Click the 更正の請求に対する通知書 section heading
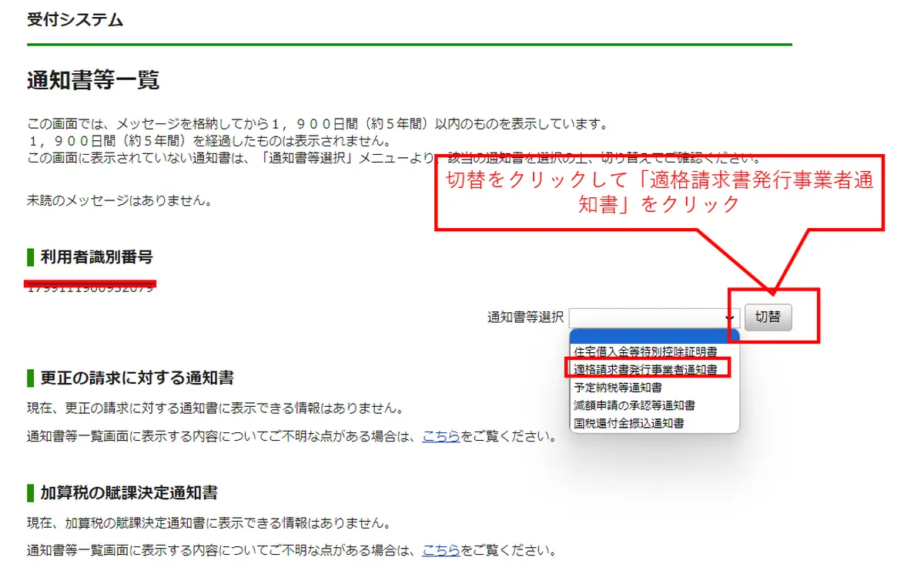The height and width of the screenshot is (571, 924). pyautogui.click(x=136, y=378)
